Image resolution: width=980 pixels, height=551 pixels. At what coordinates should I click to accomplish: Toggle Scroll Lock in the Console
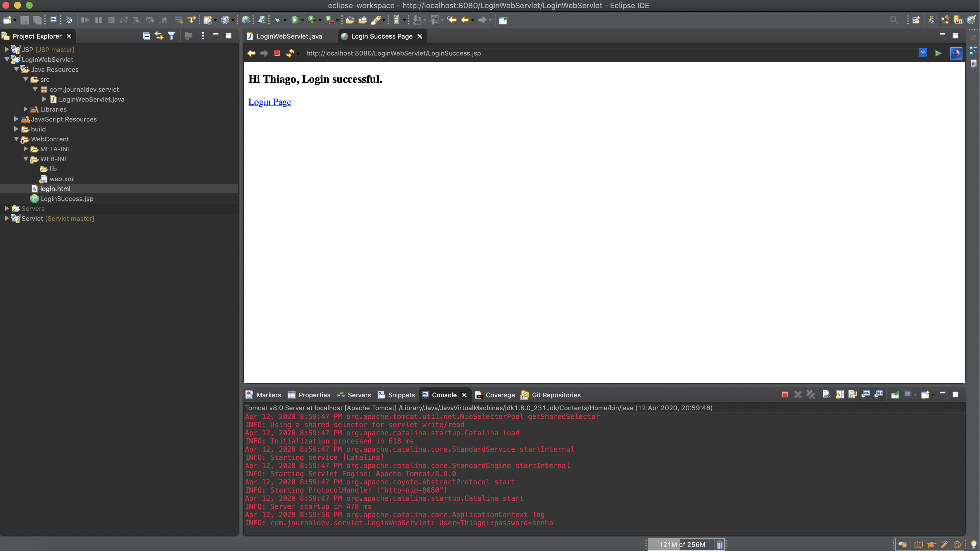[840, 395]
